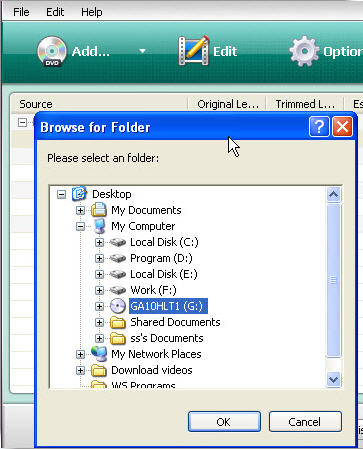Click the Original Length column header
The height and width of the screenshot is (449, 363).
pos(228,104)
